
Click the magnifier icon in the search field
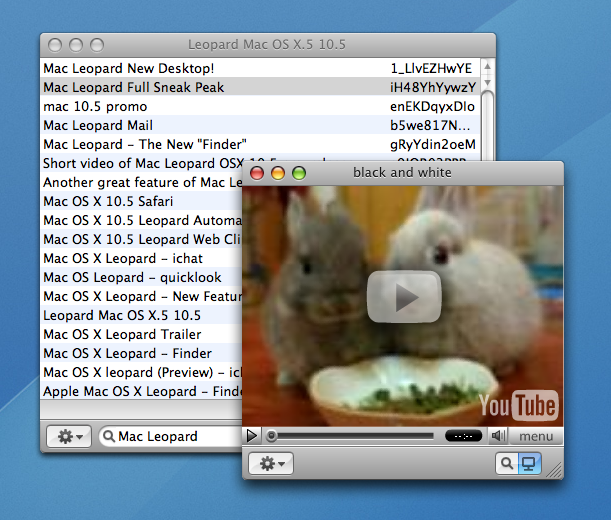pos(109,436)
